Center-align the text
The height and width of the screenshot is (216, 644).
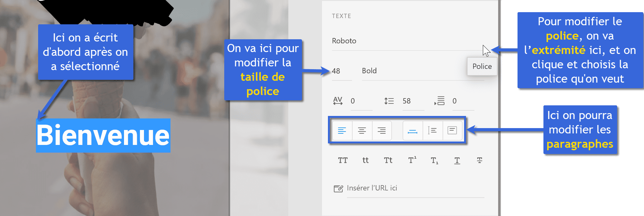pyautogui.click(x=362, y=130)
